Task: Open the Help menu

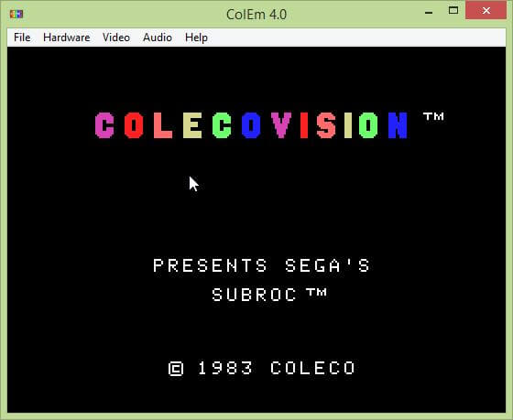Action: 196,38
